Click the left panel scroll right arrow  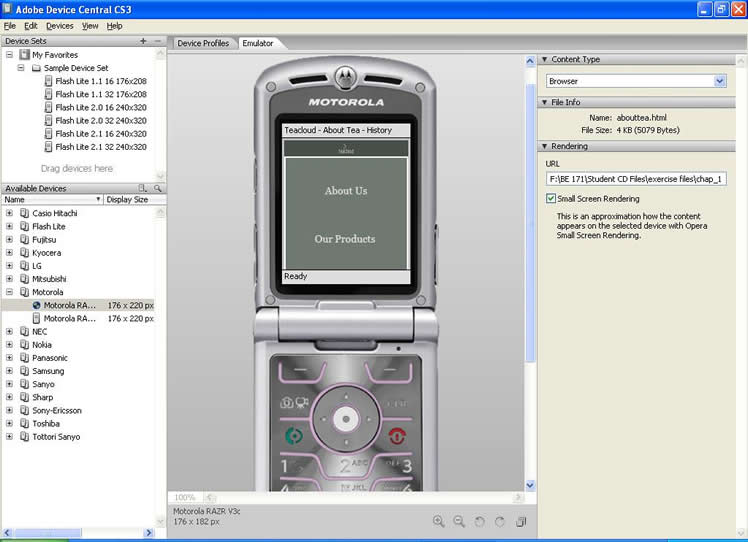[149, 532]
